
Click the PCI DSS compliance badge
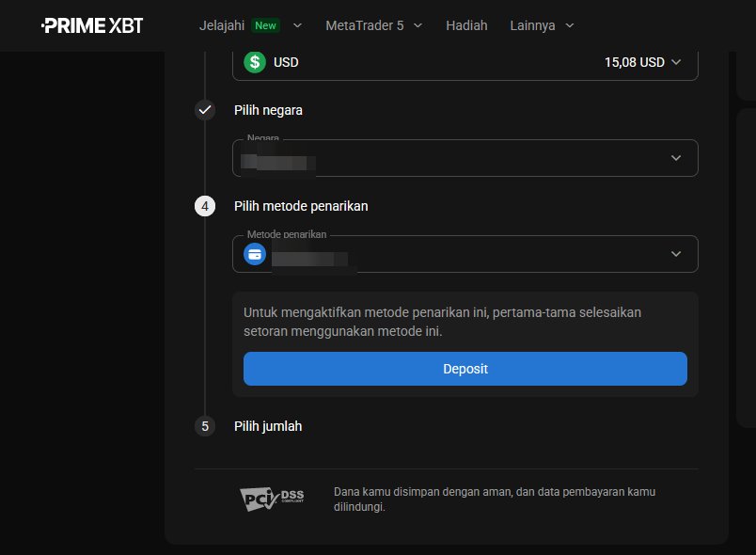click(x=272, y=499)
